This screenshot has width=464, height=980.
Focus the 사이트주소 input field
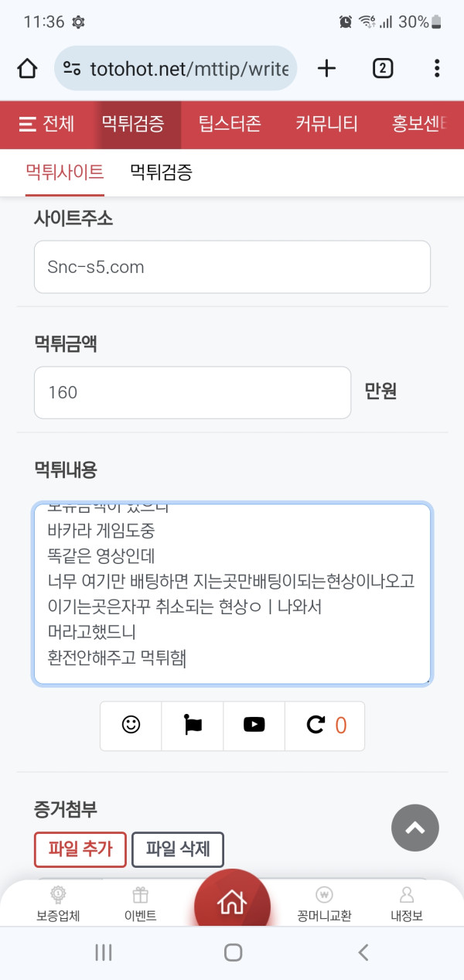(x=232, y=267)
